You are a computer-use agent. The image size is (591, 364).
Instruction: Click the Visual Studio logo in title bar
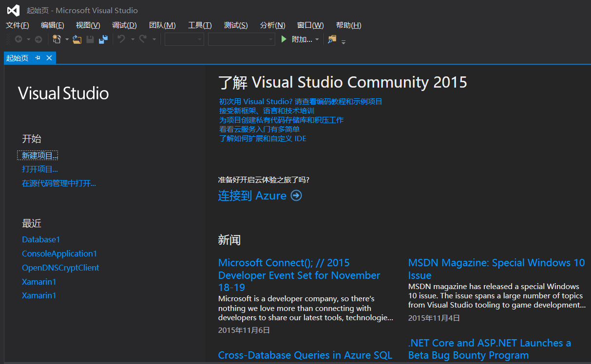click(x=13, y=10)
